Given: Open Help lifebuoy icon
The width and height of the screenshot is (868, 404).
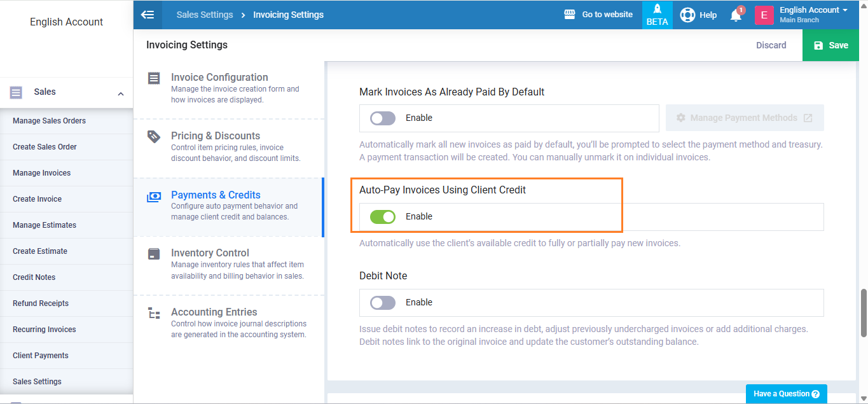Looking at the screenshot, I should (687, 15).
